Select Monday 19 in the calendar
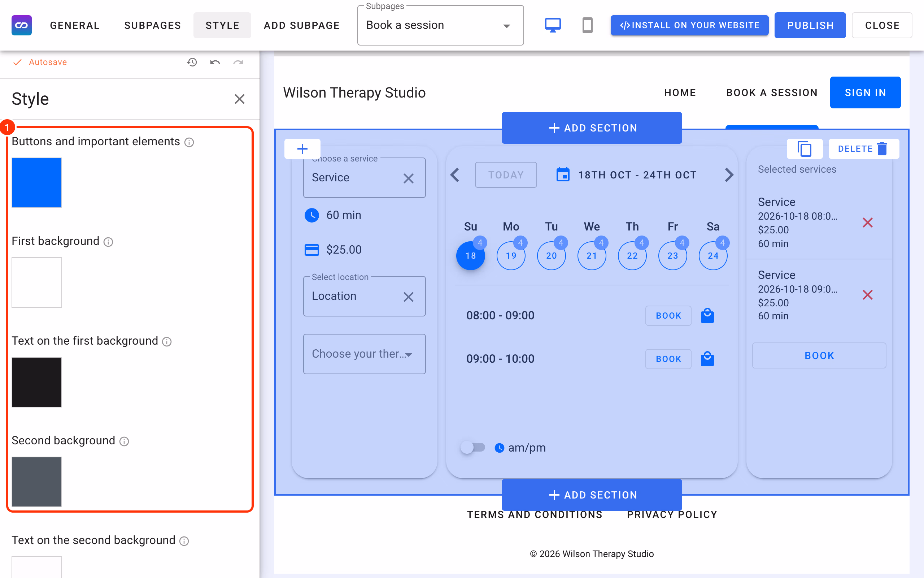 click(x=511, y=255)
